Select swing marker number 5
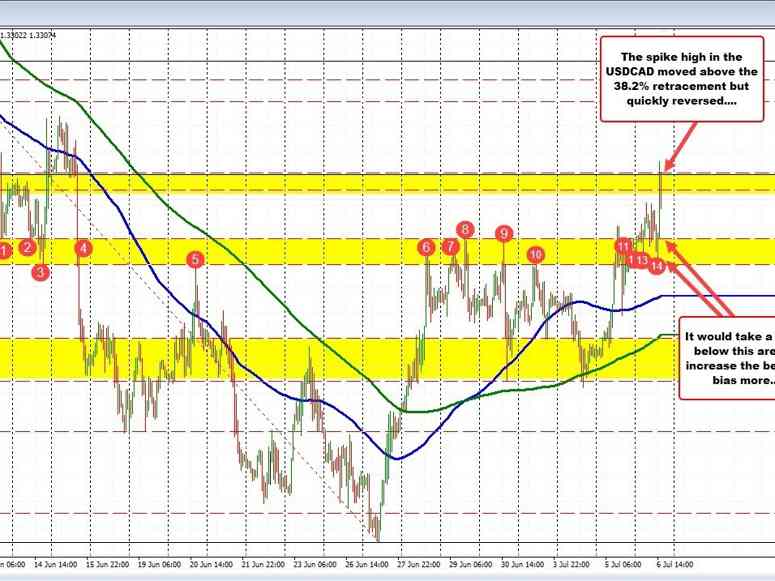 pos(195,259)
